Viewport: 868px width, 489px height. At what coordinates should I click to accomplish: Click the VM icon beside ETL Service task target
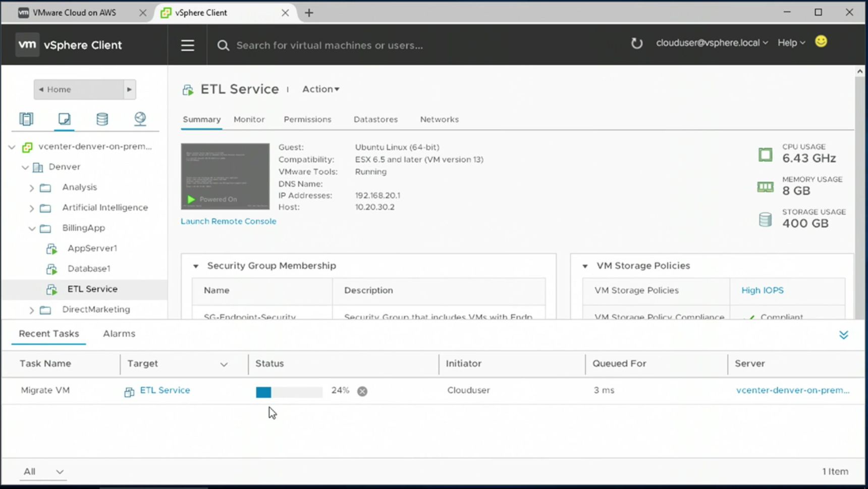click(x=129, y=392)
